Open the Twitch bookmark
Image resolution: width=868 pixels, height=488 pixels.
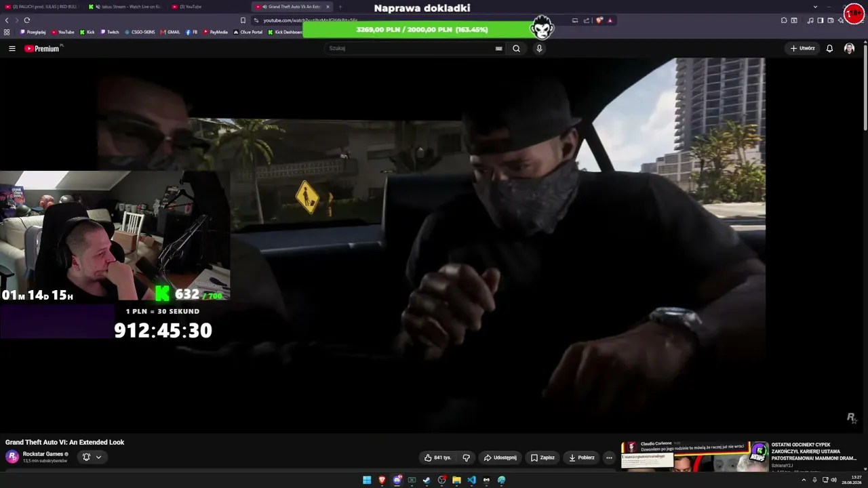click(110, 32)
